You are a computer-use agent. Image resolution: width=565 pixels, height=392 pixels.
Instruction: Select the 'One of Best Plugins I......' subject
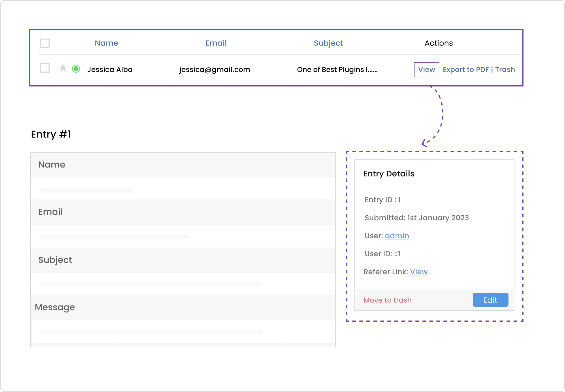click(x=337, y=69)
